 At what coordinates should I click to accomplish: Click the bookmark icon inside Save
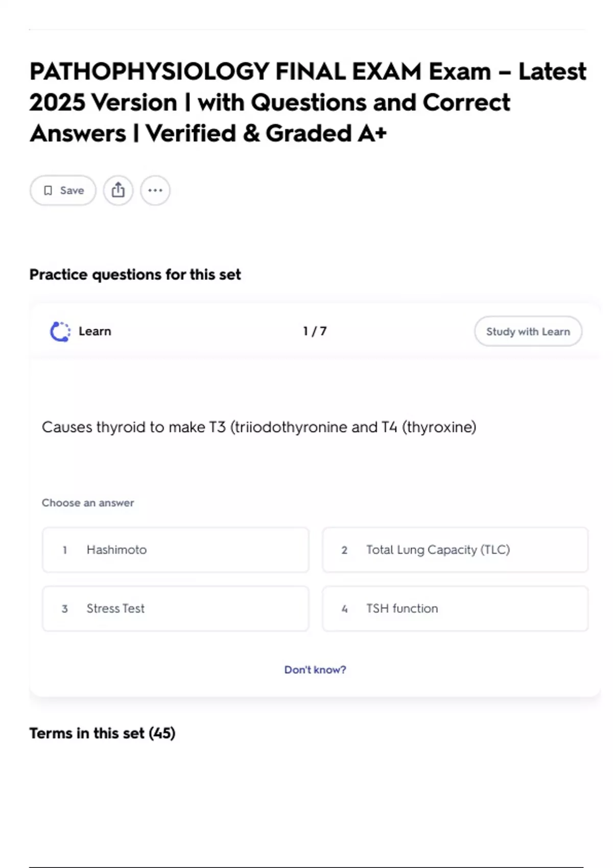coord(48,190)
